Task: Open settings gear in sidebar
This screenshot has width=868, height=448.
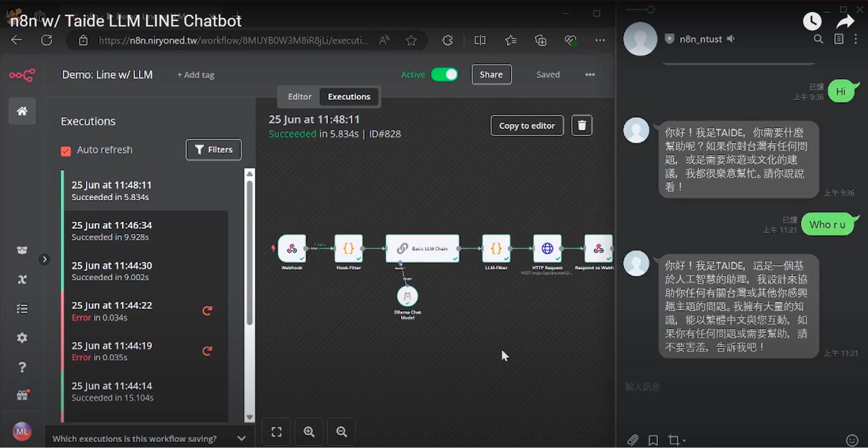Action: click(x=22, y=338)
